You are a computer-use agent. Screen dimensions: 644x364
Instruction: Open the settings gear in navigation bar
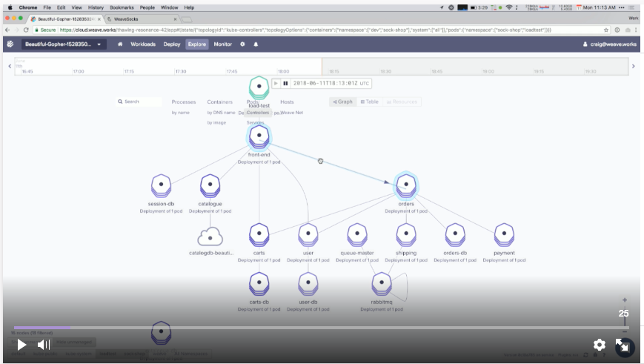click(x=242, y=44)
